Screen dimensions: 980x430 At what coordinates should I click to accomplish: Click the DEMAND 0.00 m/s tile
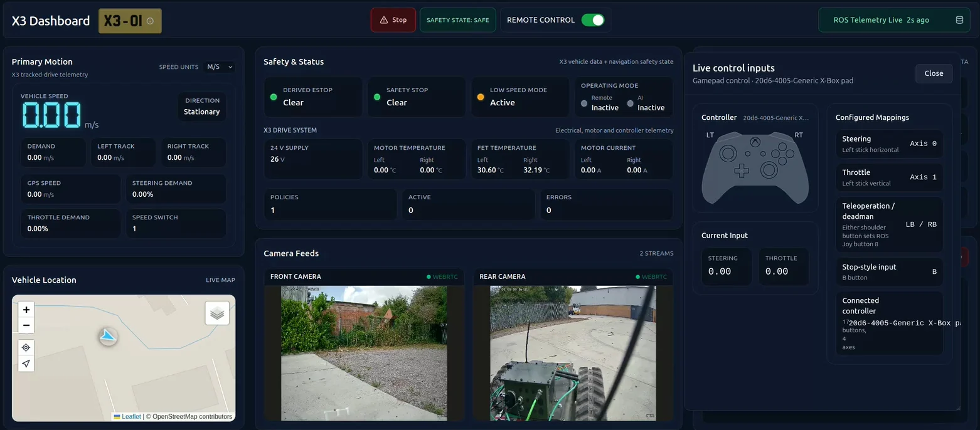pyautogui.click(x=53, y=152)
